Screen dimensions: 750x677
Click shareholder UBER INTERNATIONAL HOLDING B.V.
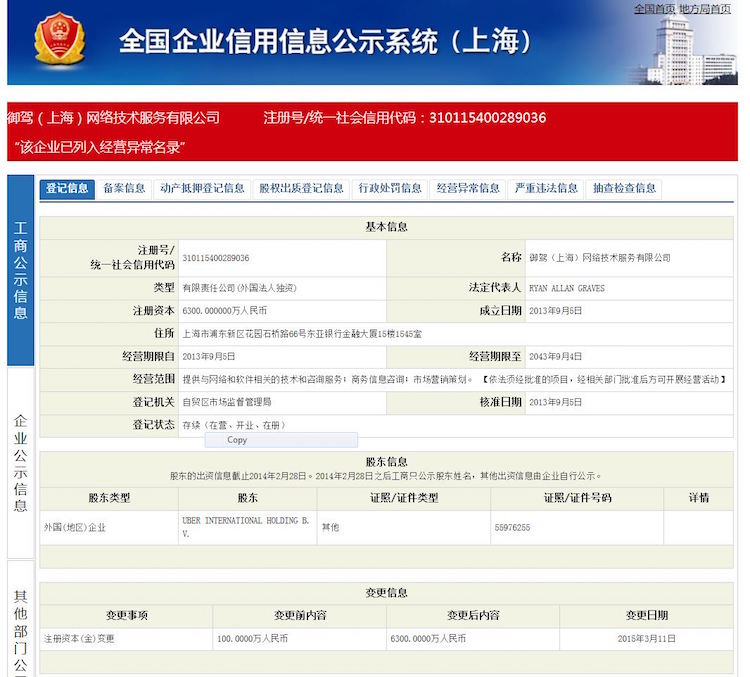point(247,527)
